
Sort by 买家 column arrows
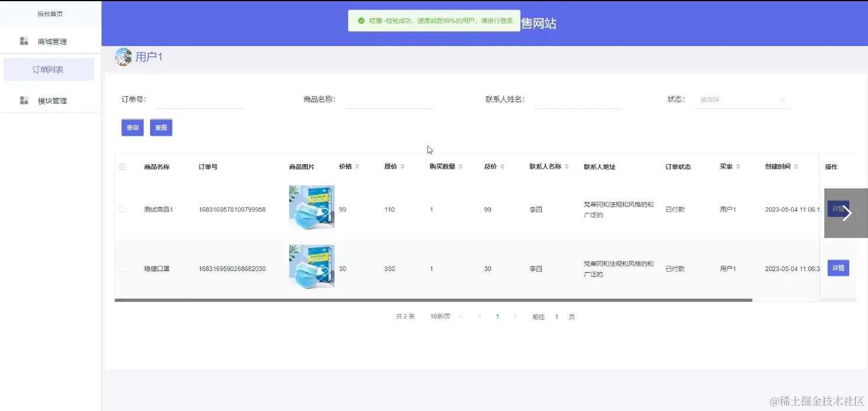pos(738,167)
